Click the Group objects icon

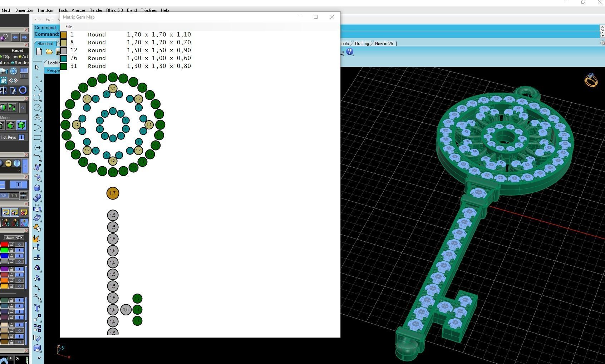(37, 268)
